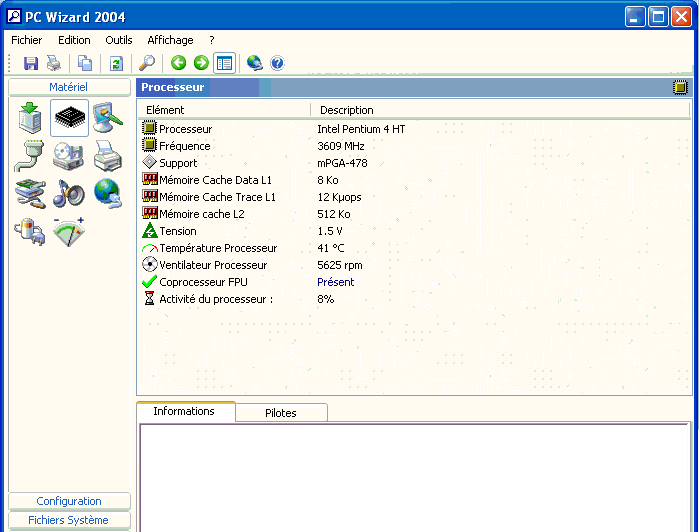
Task: Select the Voltage gauge meter icon
Action: pos(69,232)
